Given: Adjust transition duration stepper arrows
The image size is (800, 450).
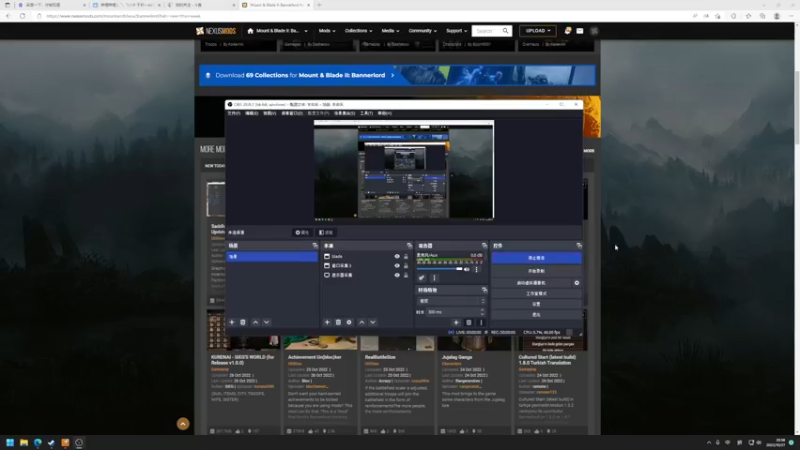Looking at the screenshot, I should (482, 312).
